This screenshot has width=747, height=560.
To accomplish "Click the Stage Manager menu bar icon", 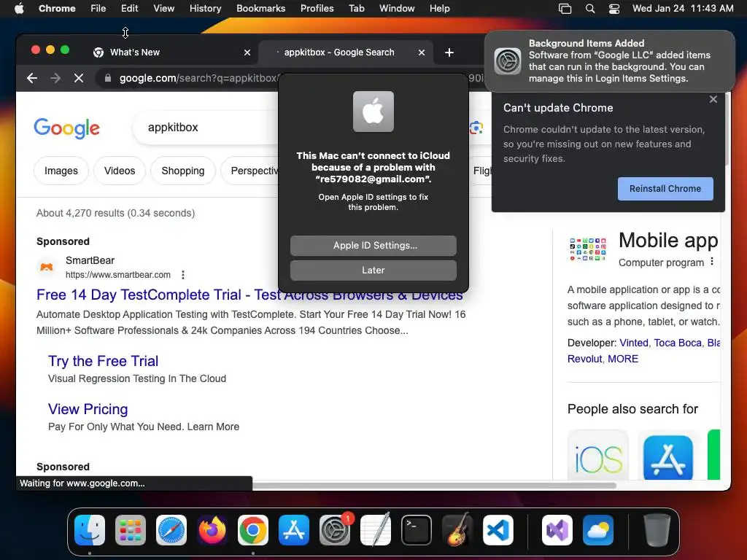I will click(x=565, y=9).
